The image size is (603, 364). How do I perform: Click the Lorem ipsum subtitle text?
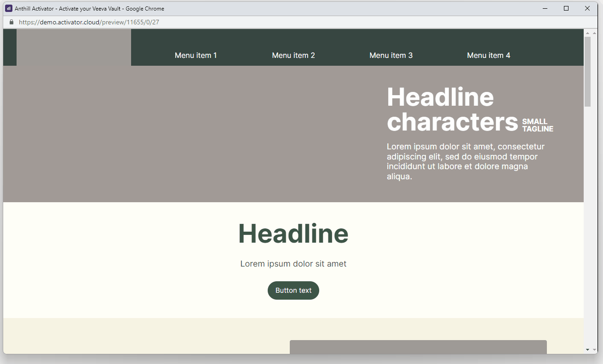coord(293,263)
